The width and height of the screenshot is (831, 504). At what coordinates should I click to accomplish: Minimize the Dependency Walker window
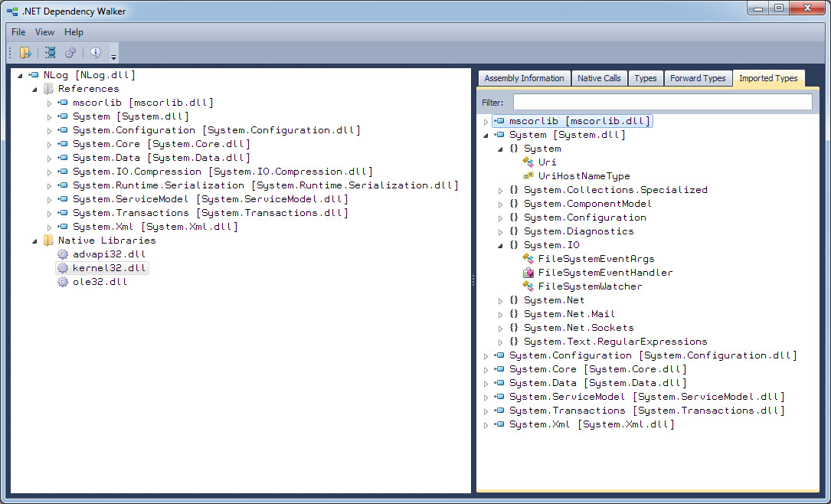(x=758, y=8)
